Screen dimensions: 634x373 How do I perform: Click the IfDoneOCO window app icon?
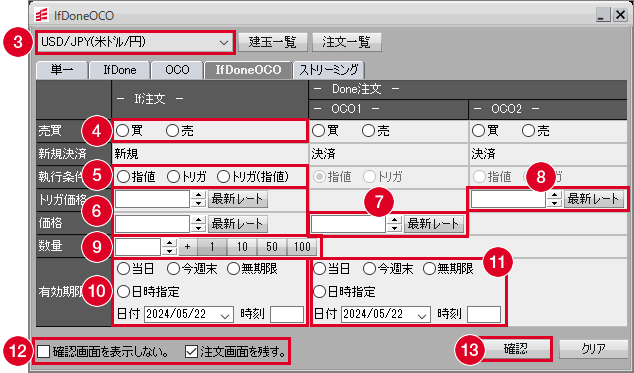click(x=42, y=15)
